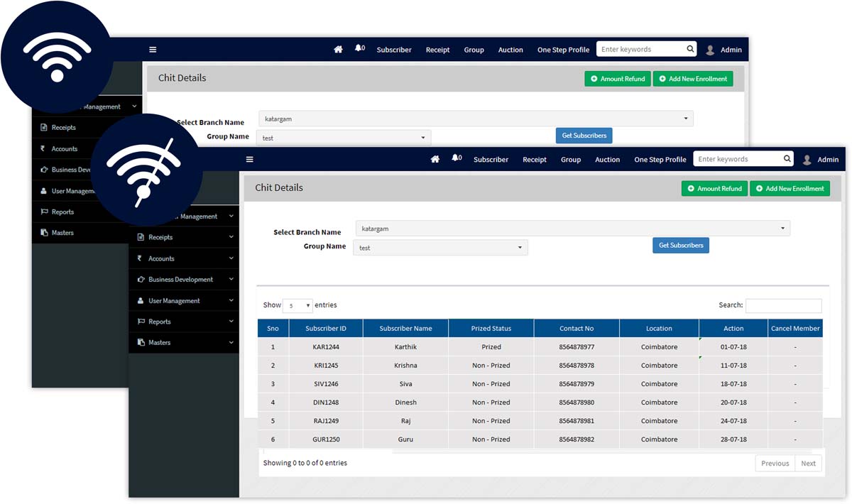This screenshot has width=852, height=504.
Task: Open the notifications bell in front window
Action: coord(456,158)
